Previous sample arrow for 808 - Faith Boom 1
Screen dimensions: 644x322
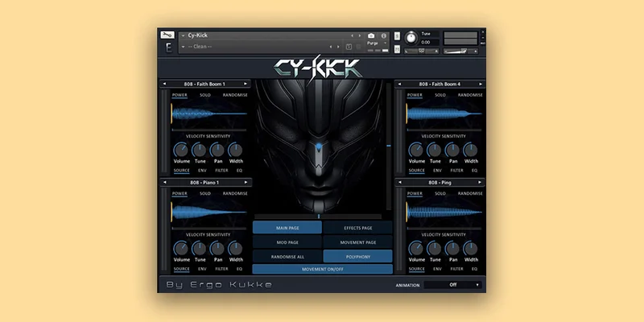coord(164,84)
